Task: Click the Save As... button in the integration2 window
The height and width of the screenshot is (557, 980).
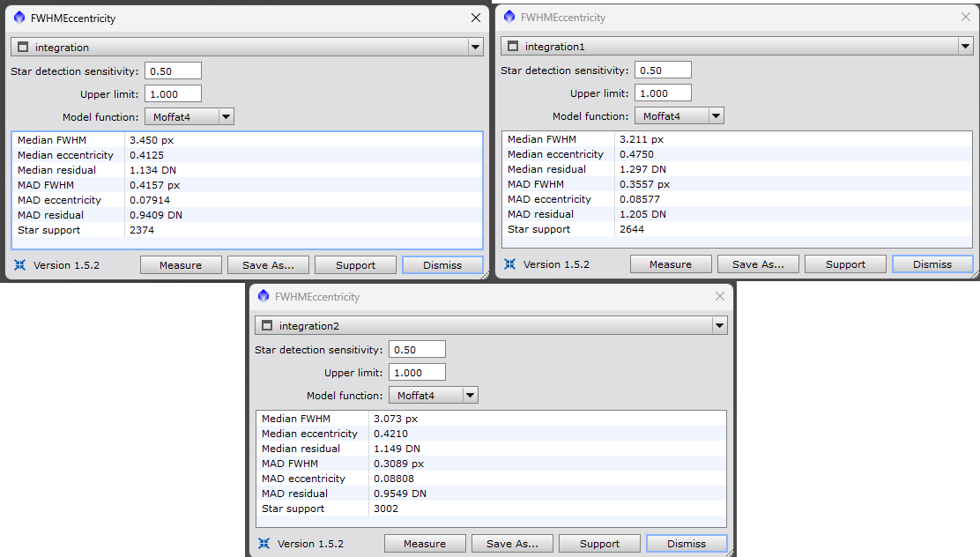Action: click(x=513, y=544)
